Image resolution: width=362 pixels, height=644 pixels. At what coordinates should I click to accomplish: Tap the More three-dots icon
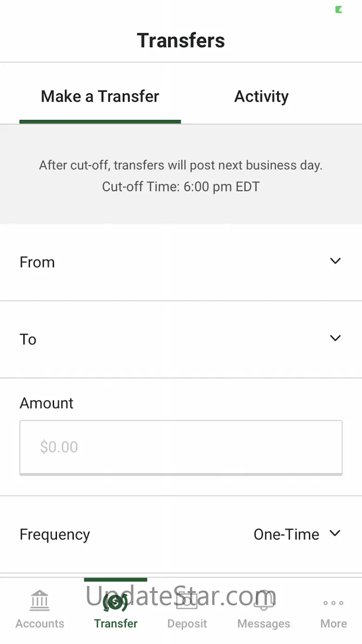(333, 603)
